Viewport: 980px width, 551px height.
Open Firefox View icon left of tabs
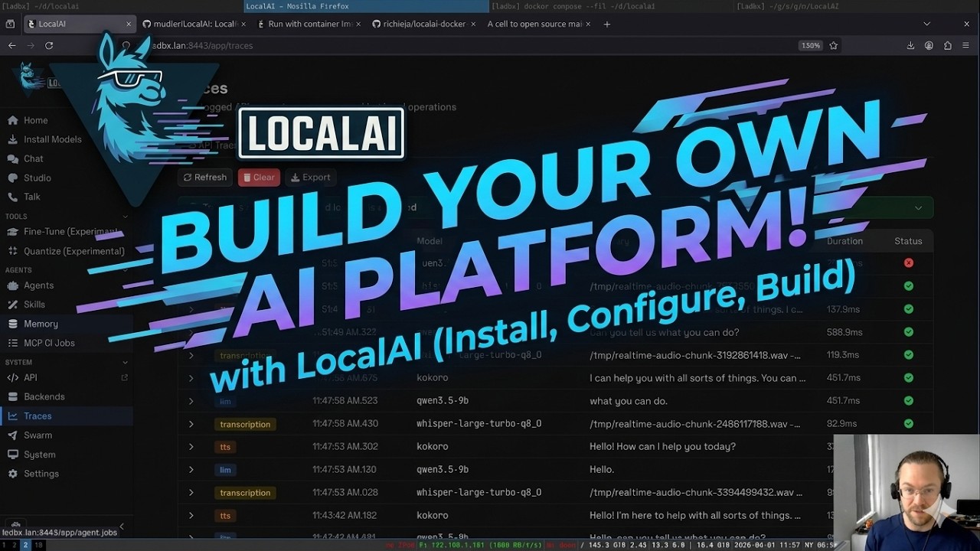click(10, 24)
